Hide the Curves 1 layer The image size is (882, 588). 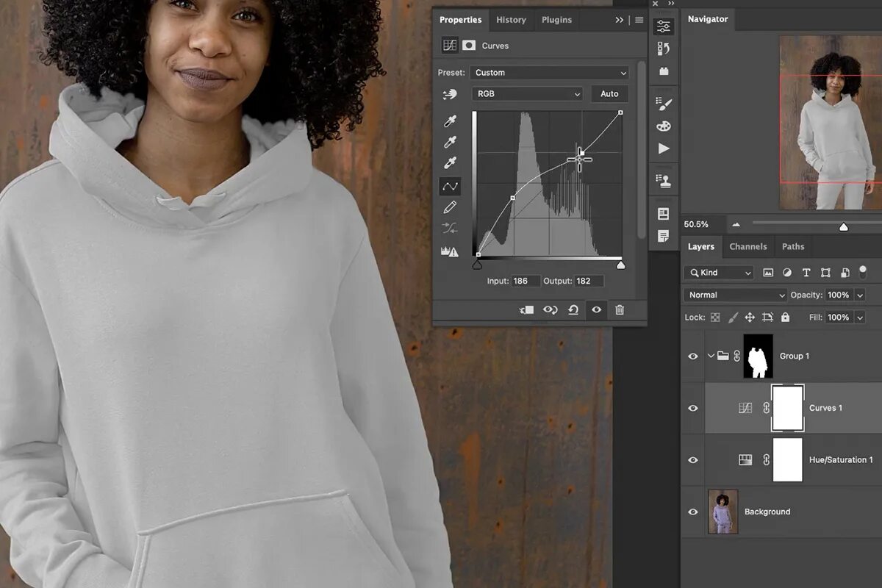pyautogui.click(x=693, y=408)
